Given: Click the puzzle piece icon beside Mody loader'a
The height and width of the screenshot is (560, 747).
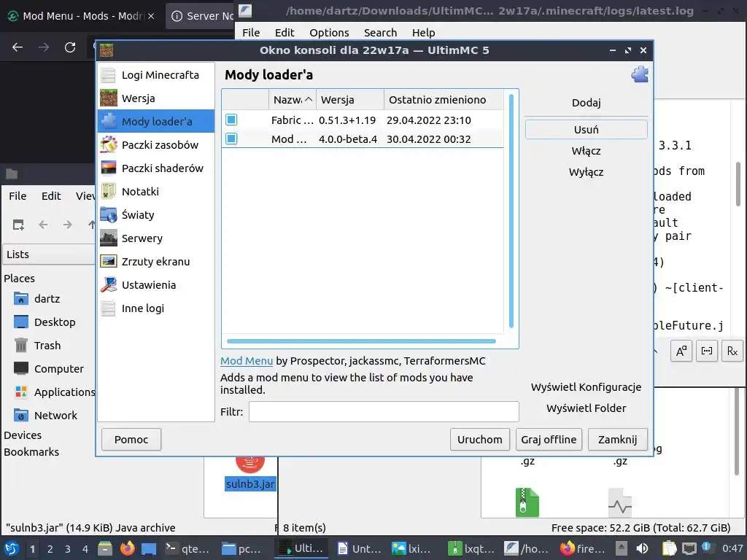Looking at the screenshot, I should 639,74.
